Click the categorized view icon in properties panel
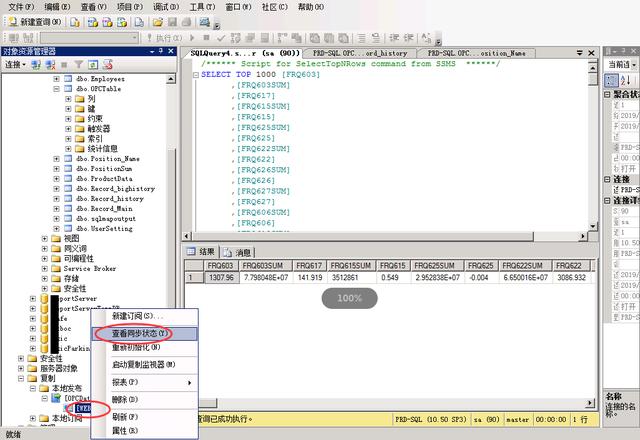640x440 pixels. tap(612, 80)
